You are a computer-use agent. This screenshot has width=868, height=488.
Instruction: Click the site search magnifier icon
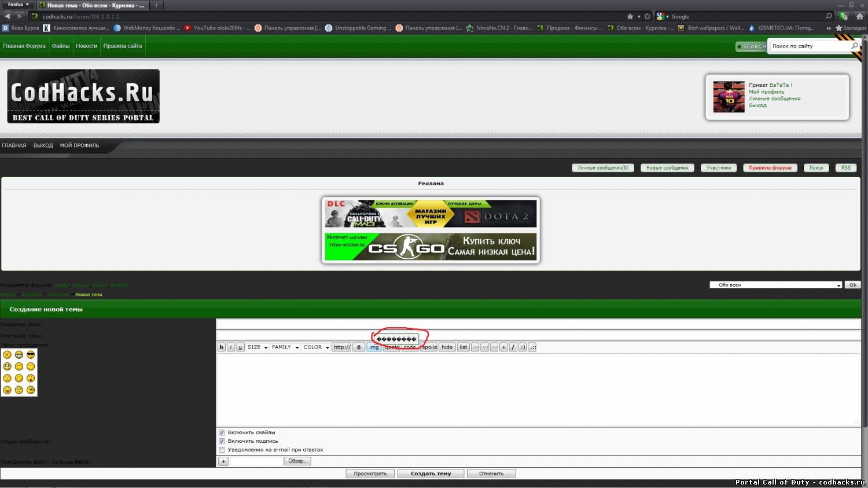click(855, 46)
